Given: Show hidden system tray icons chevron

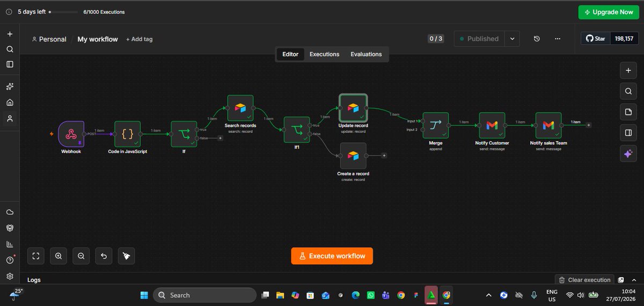Looking at the screenshot, I should pos(488,295).
